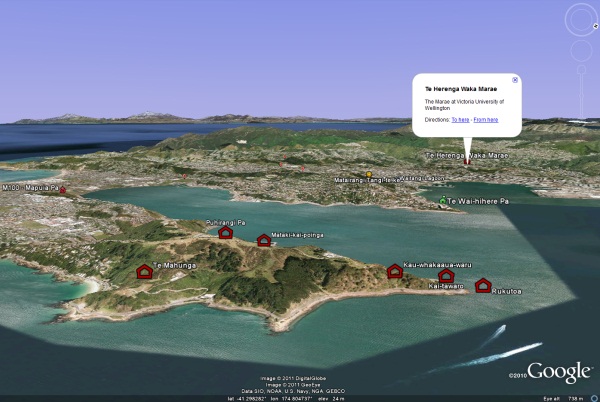Click the Te Herenga Waka Marae pin

[465, 158]
